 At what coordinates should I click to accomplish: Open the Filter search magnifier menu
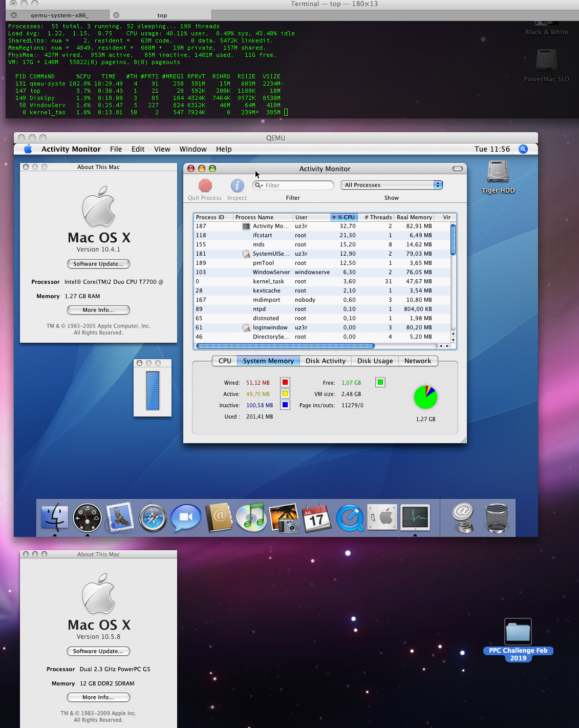259,185
